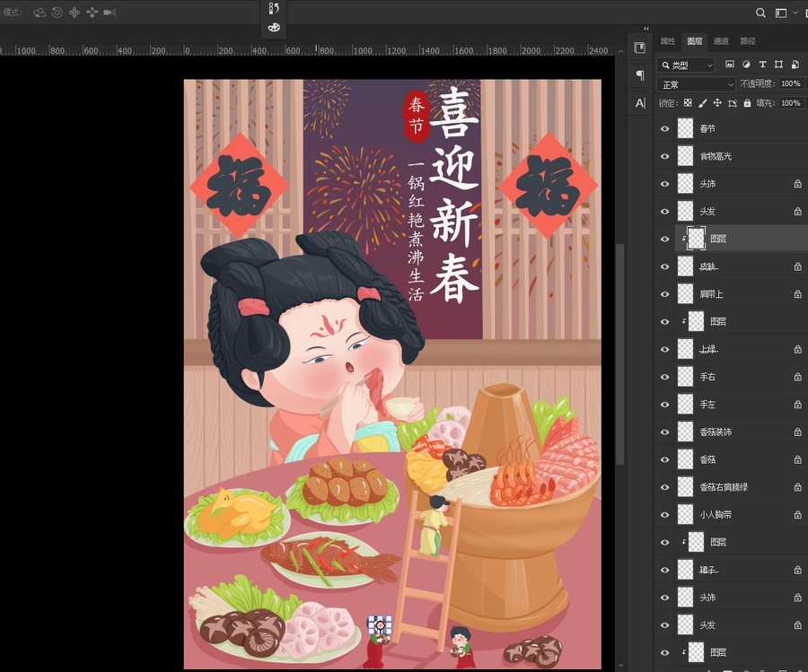Switch to the 属性 tab
The height and width of the screenshot is (672, 808).
667,41
